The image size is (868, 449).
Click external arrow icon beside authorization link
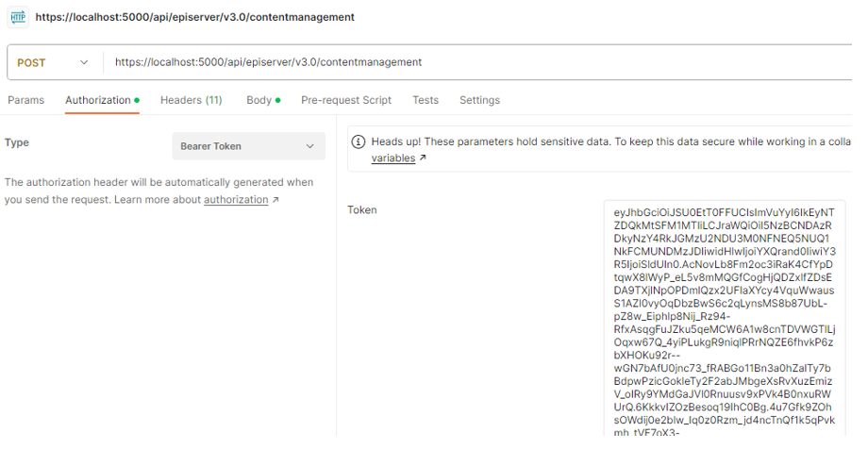click(x=275, y=200)
